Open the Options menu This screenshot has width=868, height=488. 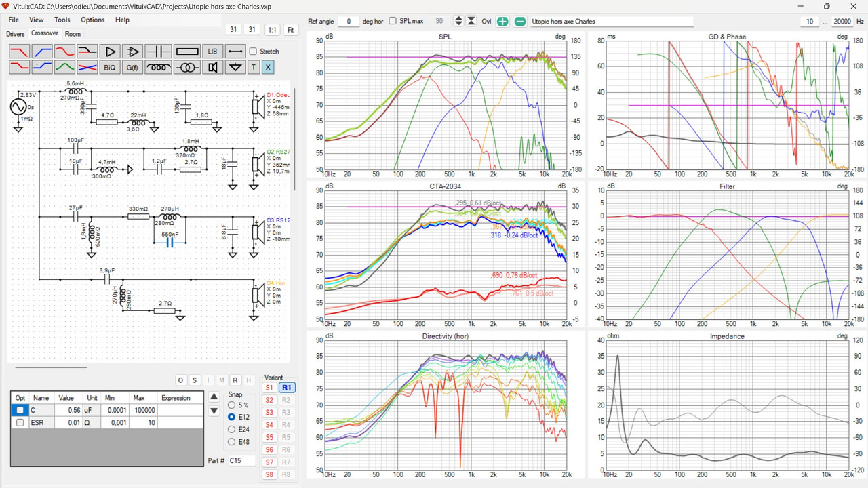tap(93, 20)
